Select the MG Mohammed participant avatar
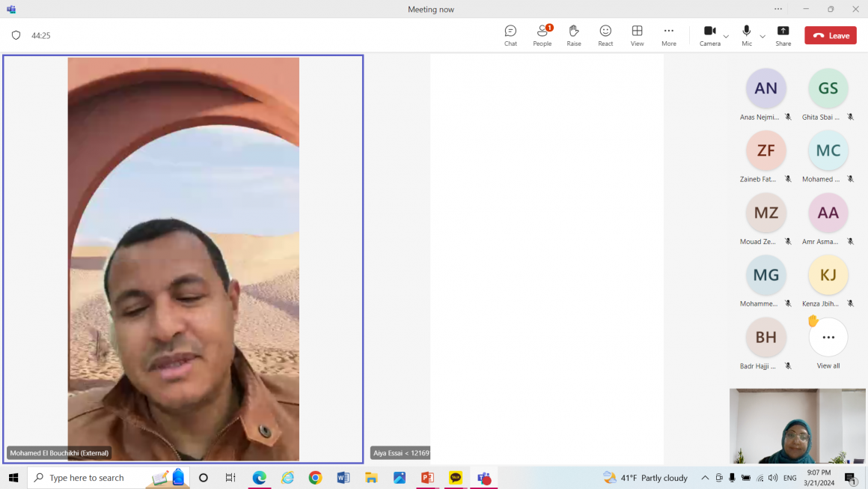868x489 pixels. click(765, 275)
